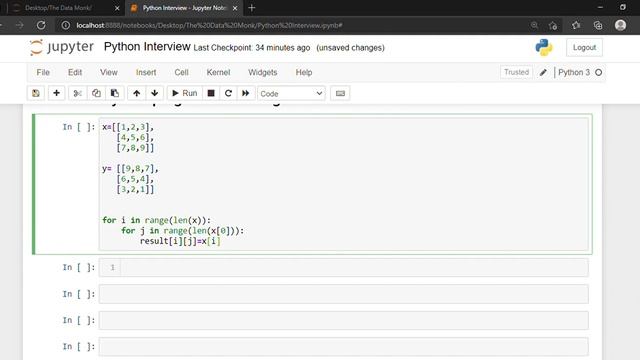This screenshot has width=640, height=360.
Task: Open the cell type Code dropdown
Action: click(x=291, y=93)
